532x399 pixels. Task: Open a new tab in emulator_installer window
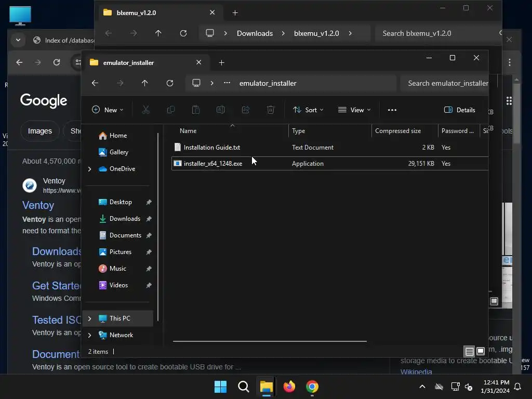click(221, 62)
